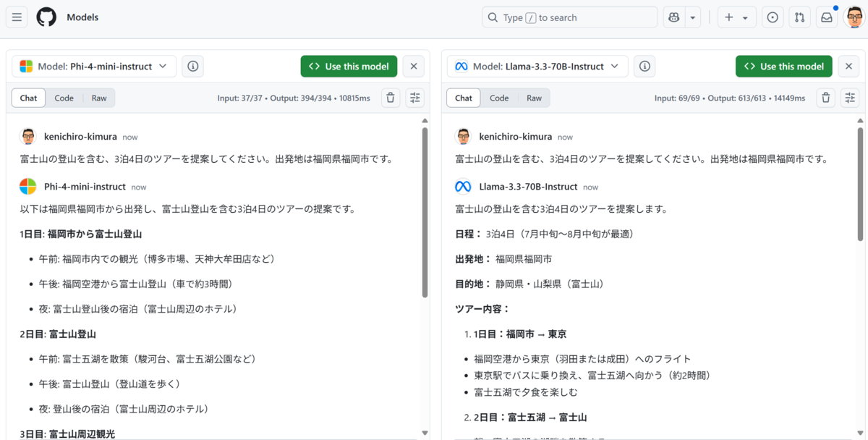
Task: Select Chat tab in Llama panel
Action: pos(464,98)
